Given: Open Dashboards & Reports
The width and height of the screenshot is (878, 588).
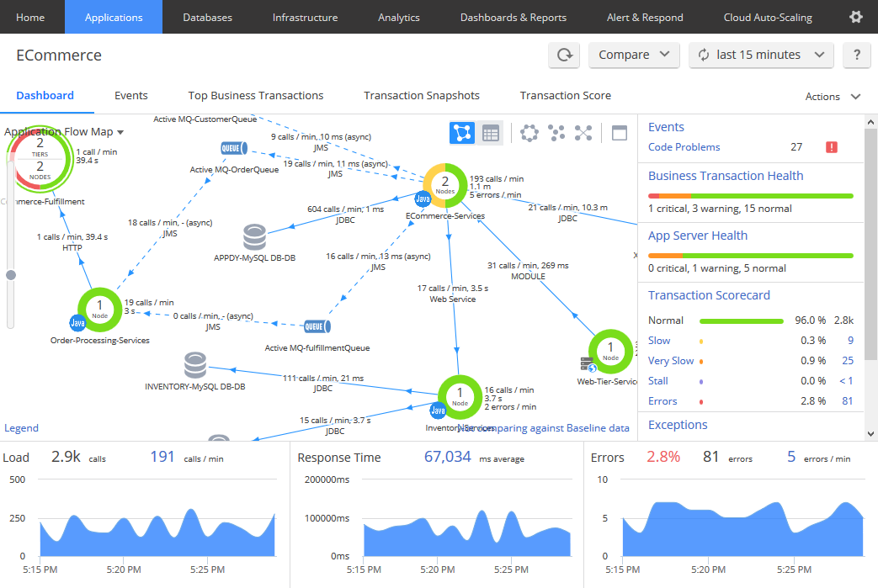Looking at the screenshot, I should (513, 17).
